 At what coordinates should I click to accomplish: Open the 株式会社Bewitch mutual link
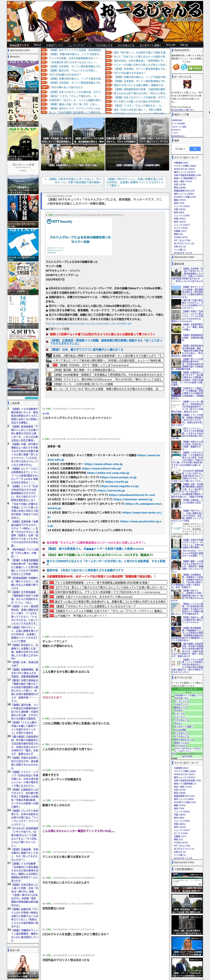pyautogui.click(x=178, y=136)
